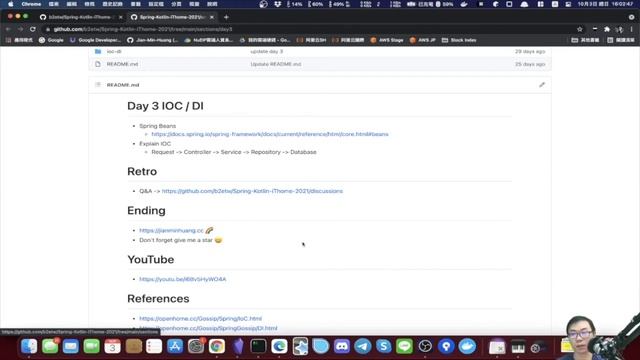Viewport: 640px width, 360px height.
Task: Click 'Don't forget give me a star' text
Action: coord(176,240)
